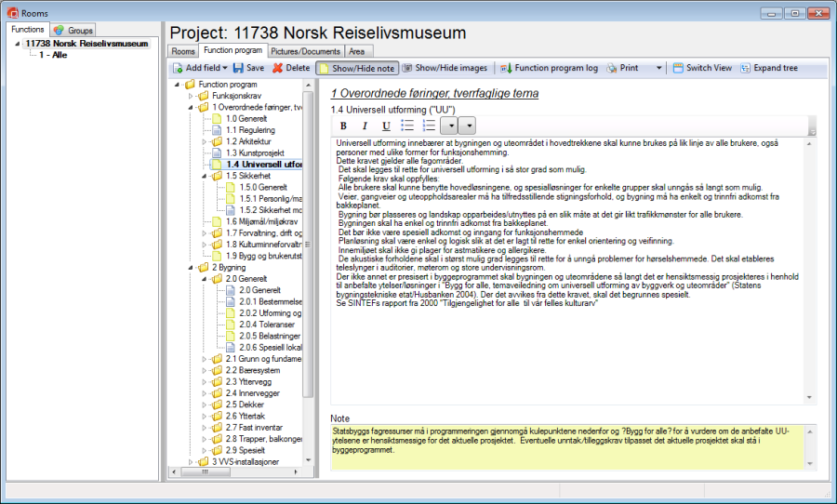Click the red Delete cross icon
This screenshot has height=504, width=837.
[x=277, y=68]
